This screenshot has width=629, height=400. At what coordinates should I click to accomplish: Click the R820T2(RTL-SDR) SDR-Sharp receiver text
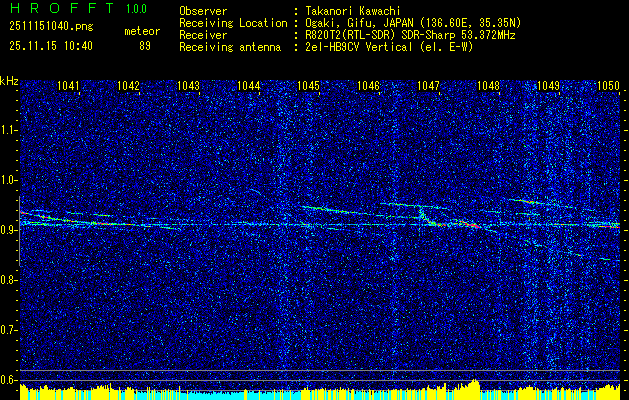(410, 35)
